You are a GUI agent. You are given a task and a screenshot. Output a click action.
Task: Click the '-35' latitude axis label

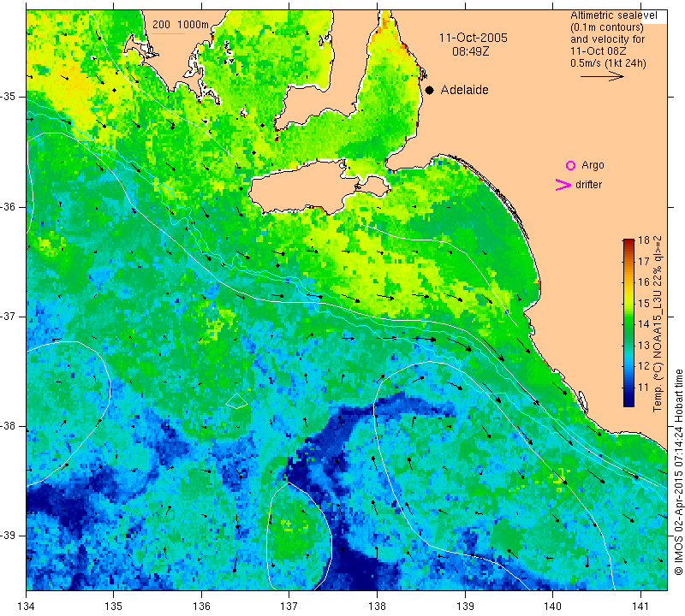pos(8,97)
